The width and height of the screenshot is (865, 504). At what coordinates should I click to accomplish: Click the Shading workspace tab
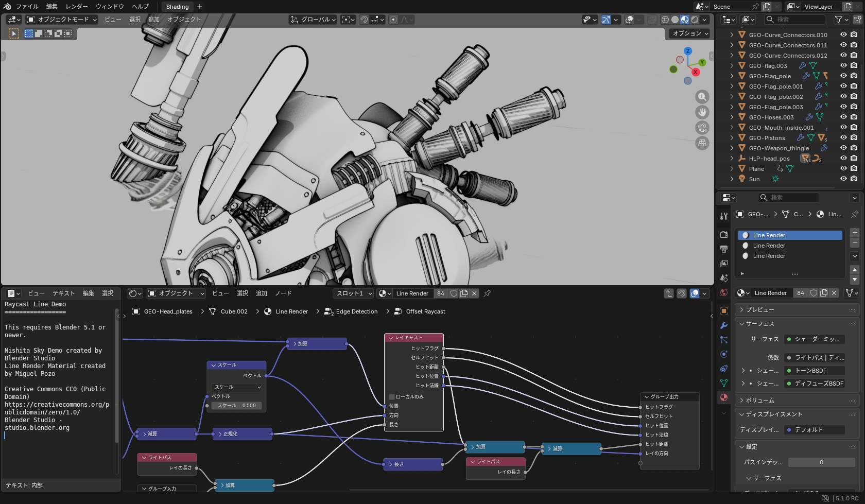click(177, 7)
